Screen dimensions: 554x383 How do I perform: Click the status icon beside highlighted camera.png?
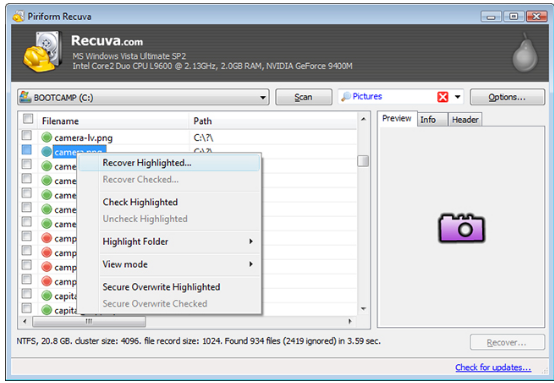click(x=47, y=152)
